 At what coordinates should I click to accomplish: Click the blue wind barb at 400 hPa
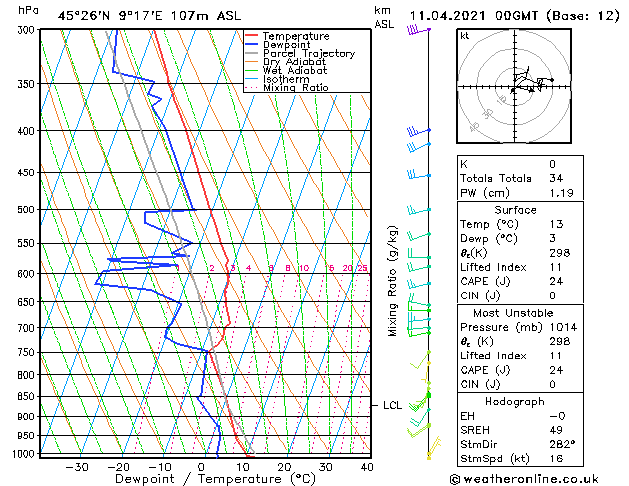419,131
